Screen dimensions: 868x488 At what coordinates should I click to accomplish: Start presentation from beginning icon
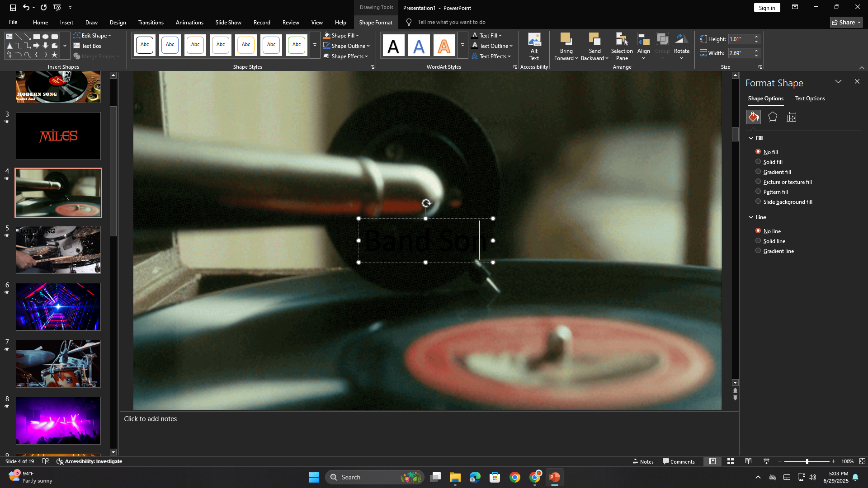tap(57, 8)
